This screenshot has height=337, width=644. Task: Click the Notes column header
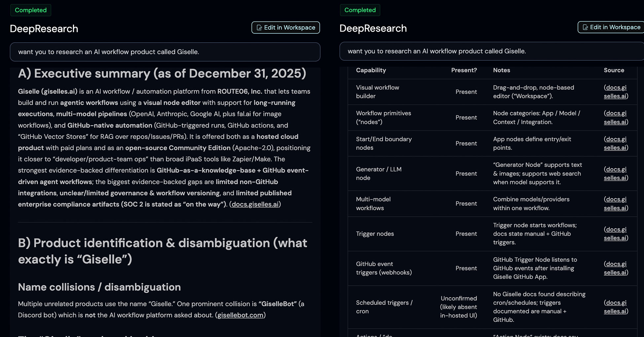click(501, 70)
